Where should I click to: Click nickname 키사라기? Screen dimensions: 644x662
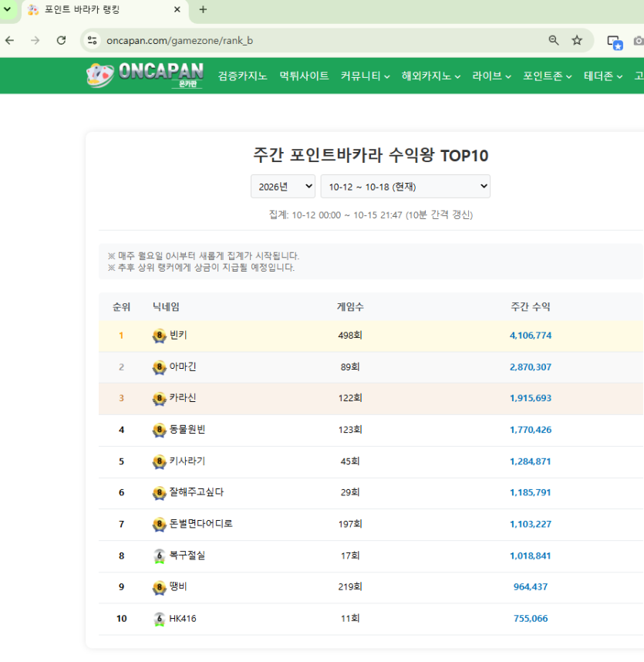(187, 461)
